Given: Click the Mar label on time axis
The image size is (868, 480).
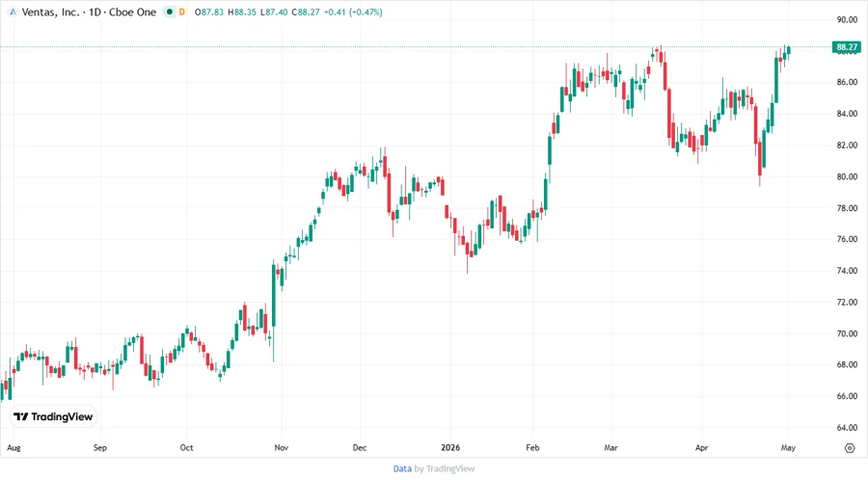Looking at the screenshot, I should 611,448.
